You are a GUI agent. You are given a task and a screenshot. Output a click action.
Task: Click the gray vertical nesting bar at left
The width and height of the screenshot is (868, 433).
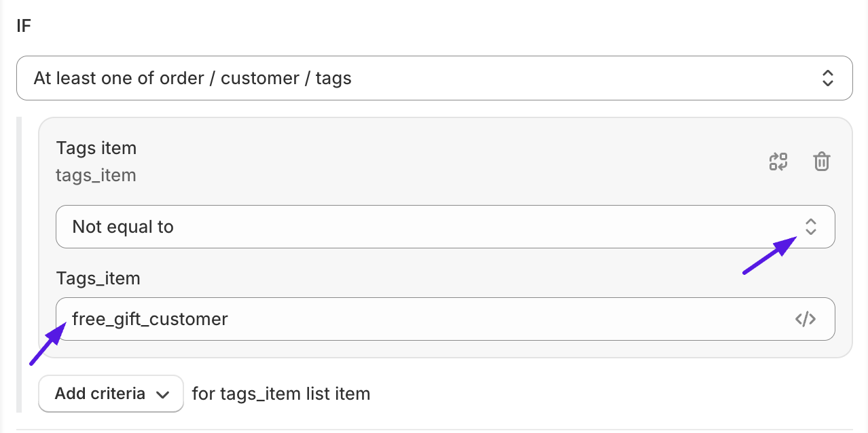[19, 265]
